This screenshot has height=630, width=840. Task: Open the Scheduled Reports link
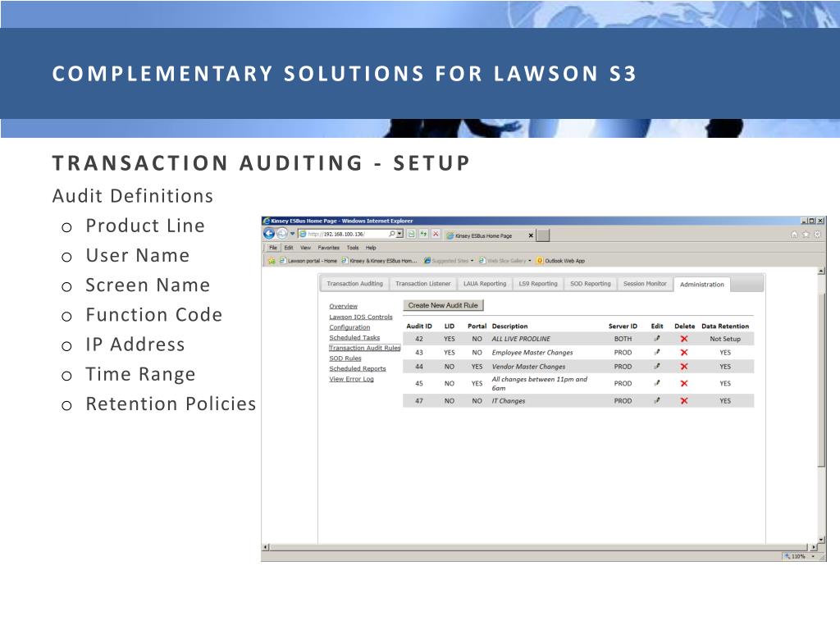pyautogui.click(x=358, y=368)
